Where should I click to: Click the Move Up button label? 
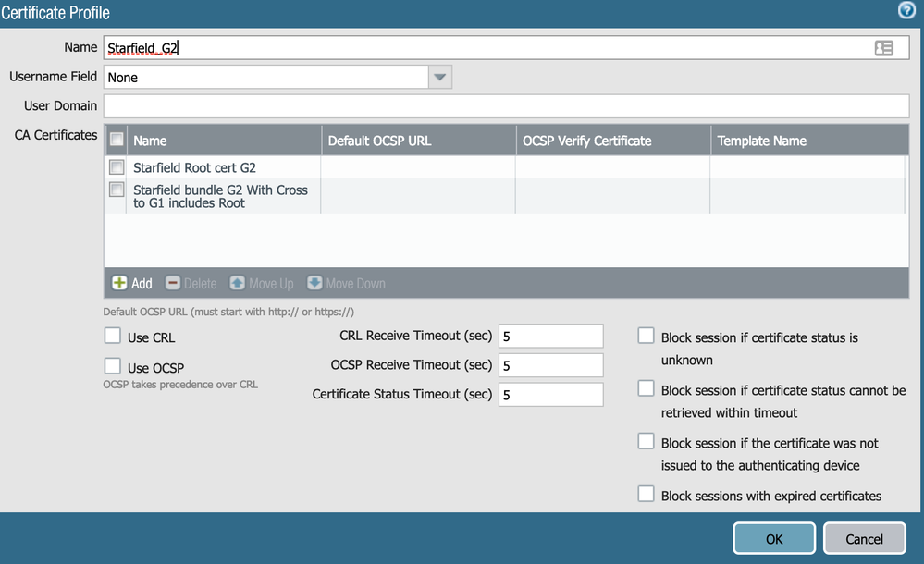click(x=271, y=284)
